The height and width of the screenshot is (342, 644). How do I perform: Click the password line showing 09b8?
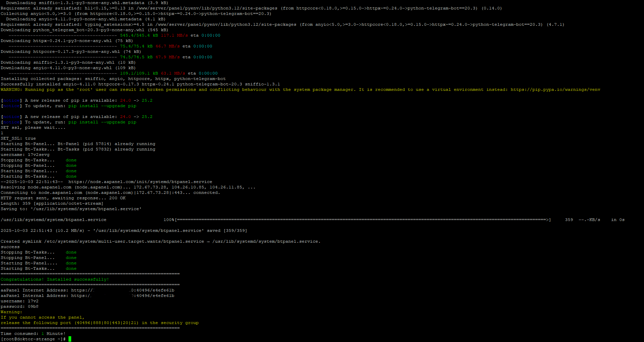click(19, 307)
